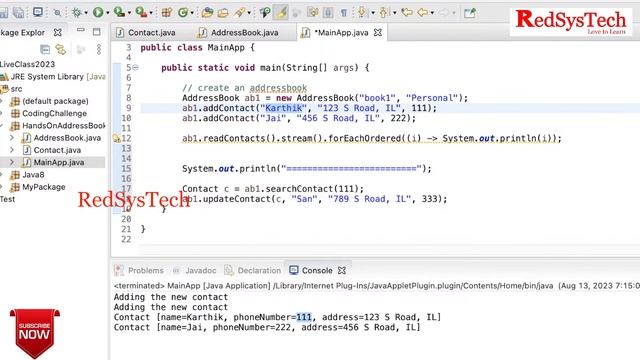Image resolution: width=640 pixels, height=360 pixels.
Task: Select the Java8 package
Action: [x=27, y=175]
